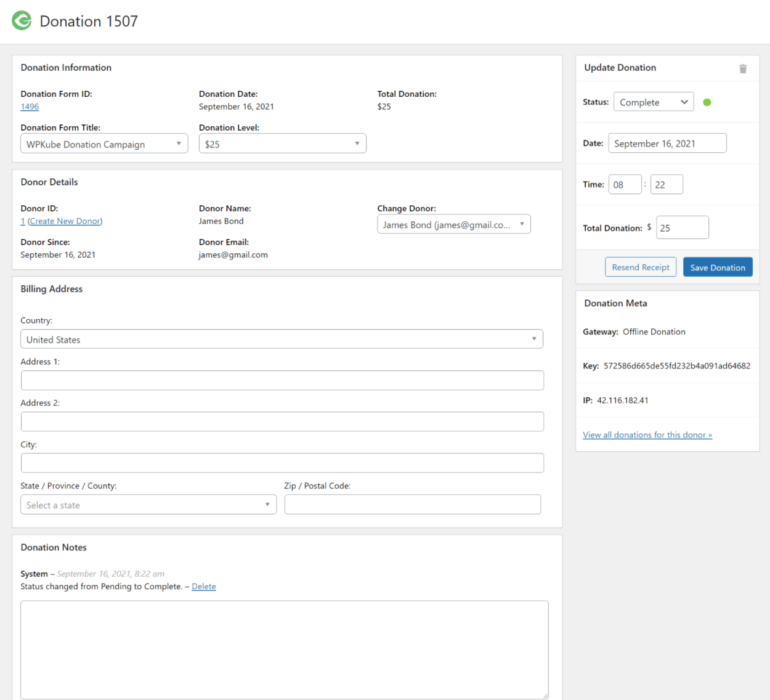Expand the Donation Level dropdown
This screenshot has width=770, height=700.
[282, 144]
